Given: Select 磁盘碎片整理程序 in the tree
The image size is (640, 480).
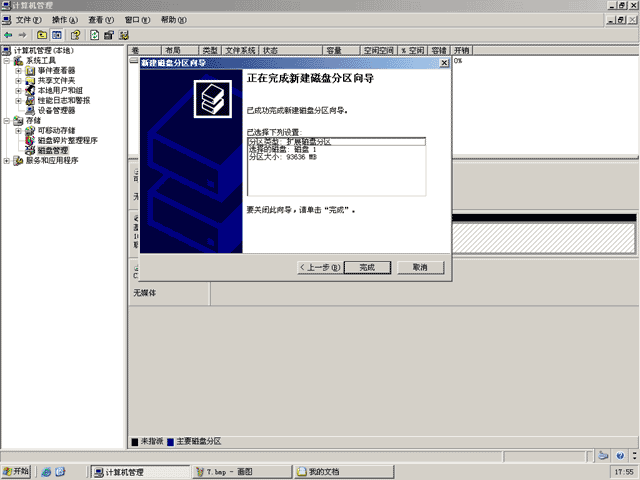Looking at the screenshot, I should tap(67, 140).
